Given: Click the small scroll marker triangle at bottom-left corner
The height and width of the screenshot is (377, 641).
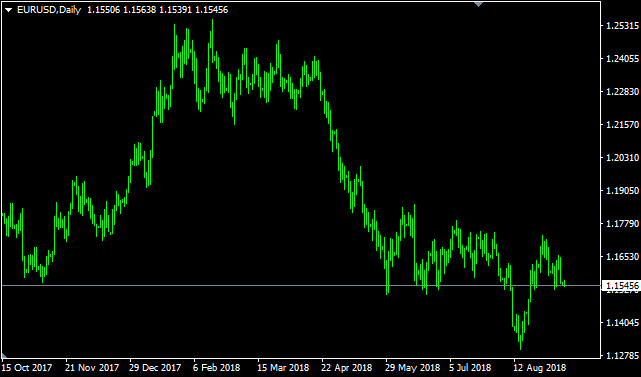Looking at the screenshot, I should tap(4, 356).
